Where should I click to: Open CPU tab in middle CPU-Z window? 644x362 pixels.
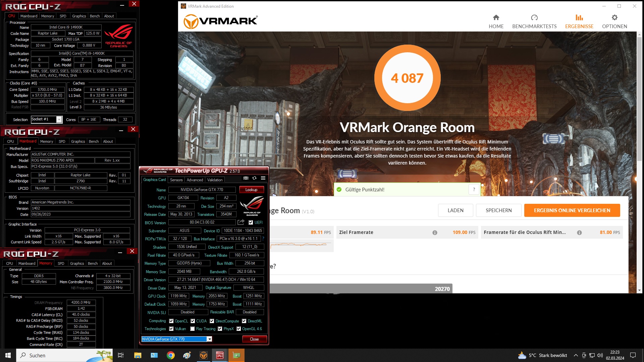(10, 141)
